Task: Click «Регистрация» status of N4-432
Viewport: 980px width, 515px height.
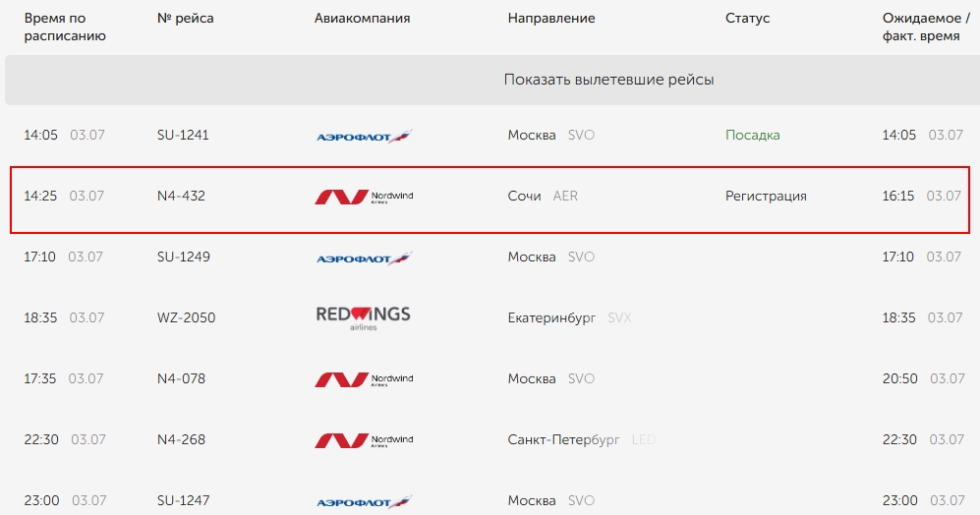Action: pyautogui.click(x=766, y=197)
